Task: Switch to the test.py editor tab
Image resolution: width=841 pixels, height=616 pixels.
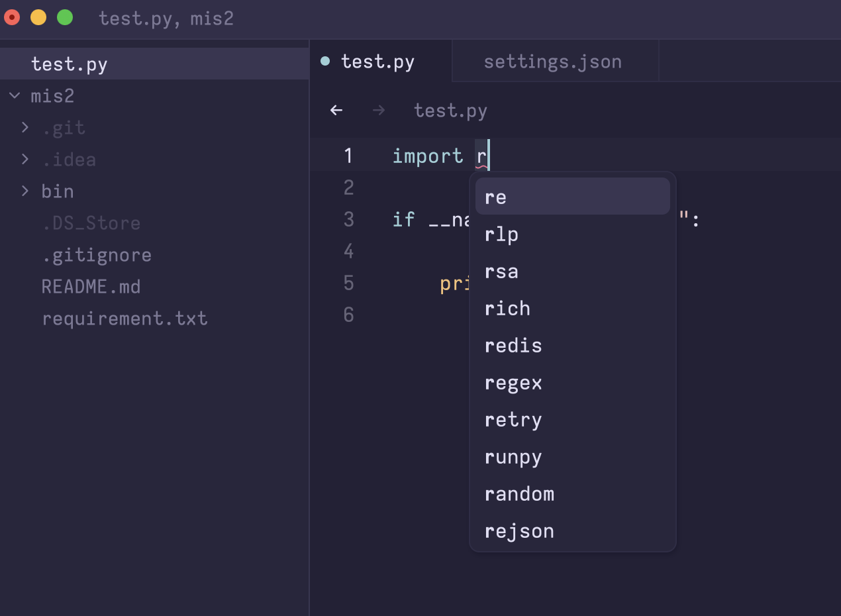Action: pos(378,61)
